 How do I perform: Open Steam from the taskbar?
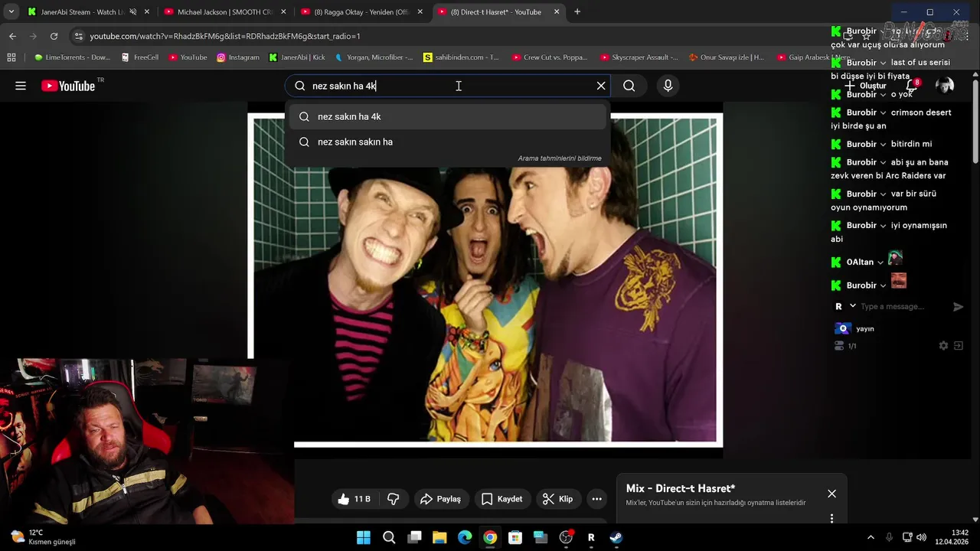pos(616,537)
